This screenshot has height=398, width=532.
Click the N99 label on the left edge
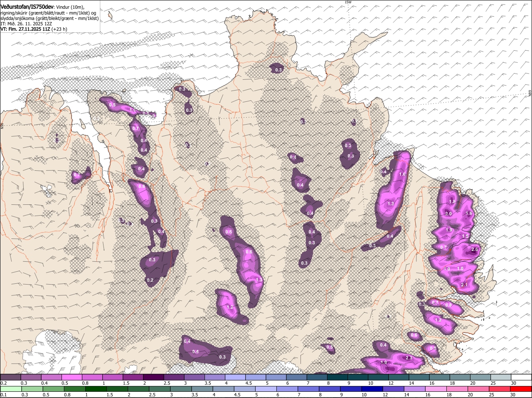tap(2, 125)
